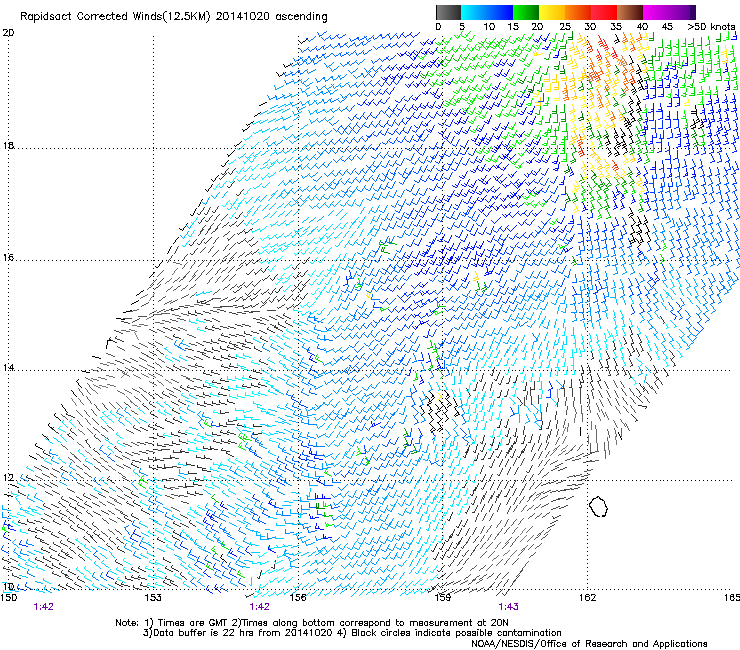Click the longitude label 159

tap(442, 598)
